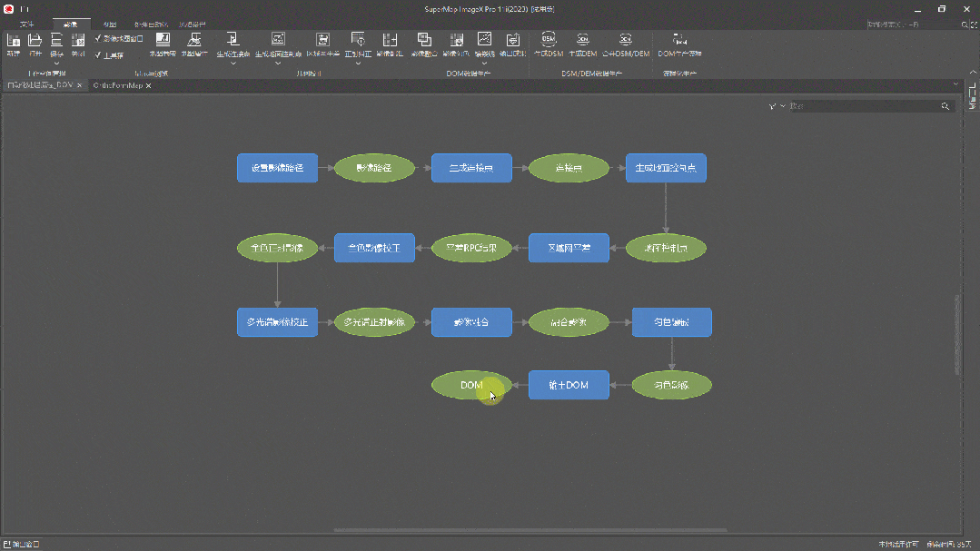
Task: Select the blue 多光谱影像校正 flowchart node
Action: tap(278, 322)
